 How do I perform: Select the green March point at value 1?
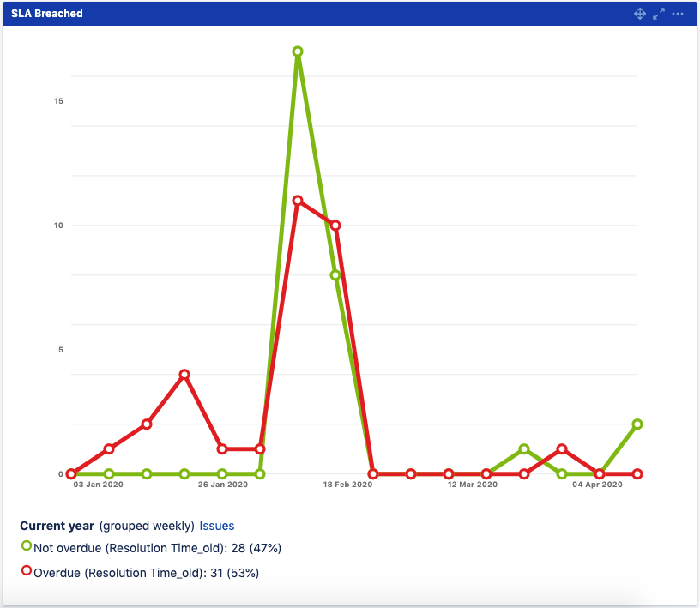point(524,449)
